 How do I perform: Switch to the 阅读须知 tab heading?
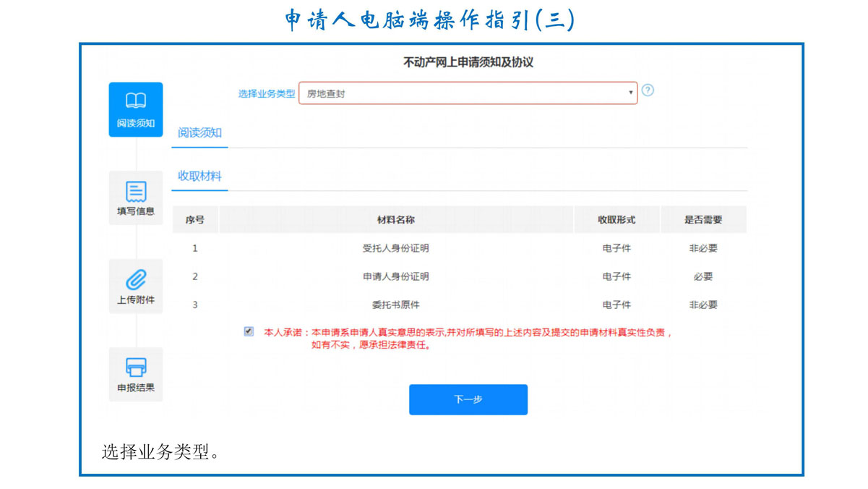click(199, 133)
